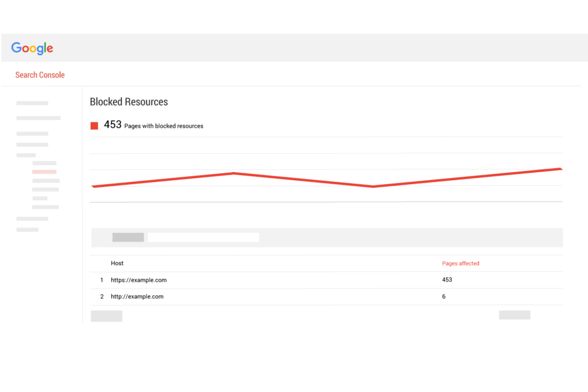Open host http://example.com in the table
The height and width of the screenshot is (392, 588).
137,296
